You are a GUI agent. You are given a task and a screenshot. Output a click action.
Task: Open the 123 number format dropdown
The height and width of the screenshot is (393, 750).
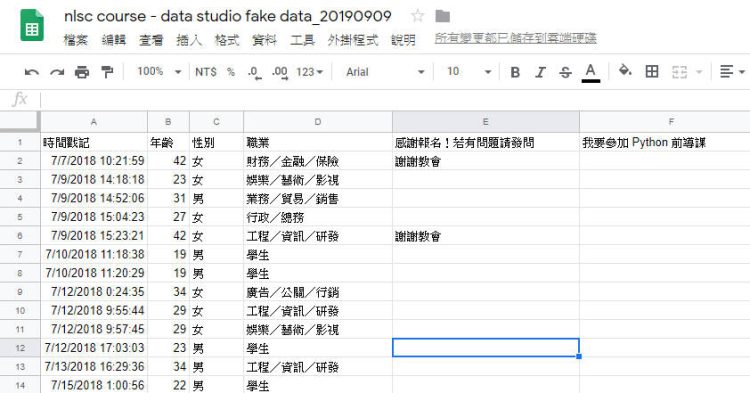click(309, 72)
